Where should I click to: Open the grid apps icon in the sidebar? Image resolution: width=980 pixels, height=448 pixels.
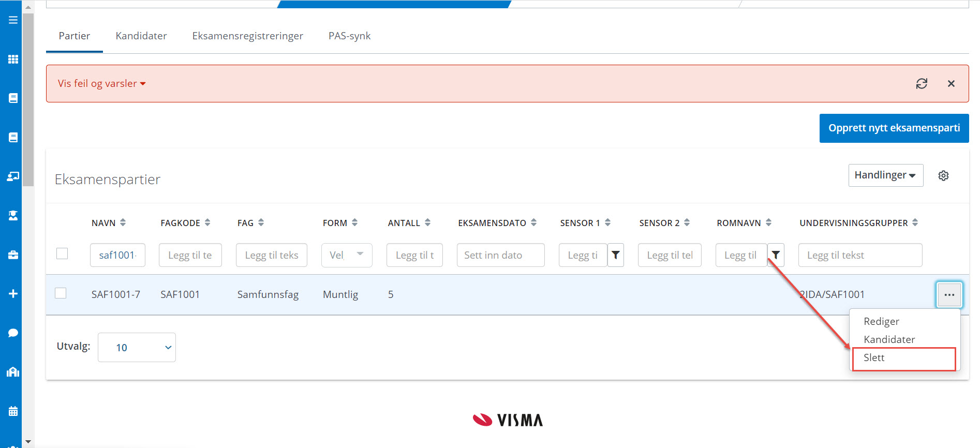point(13,59)
